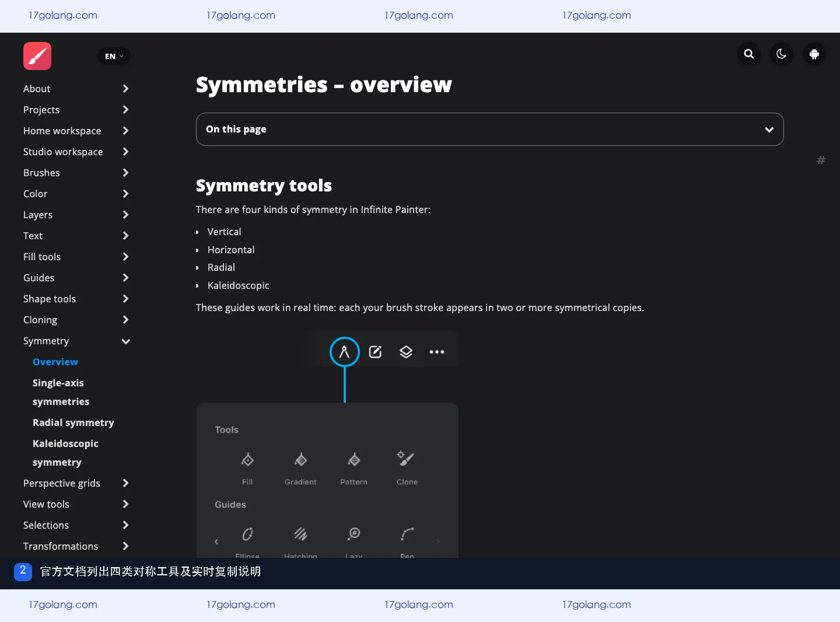Click the layers stack icon
840x622 pixels.
pyautogui.click(x=406, y=352)
